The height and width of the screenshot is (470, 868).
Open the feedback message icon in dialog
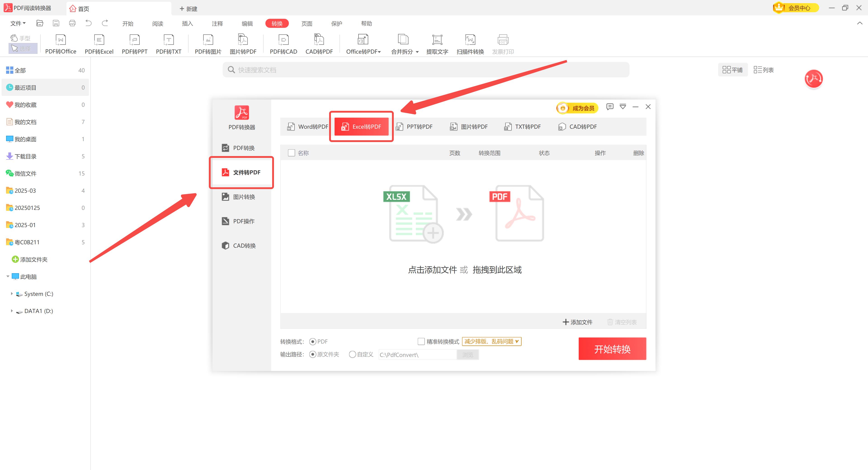pyautogui.click(x=610, y=107)
